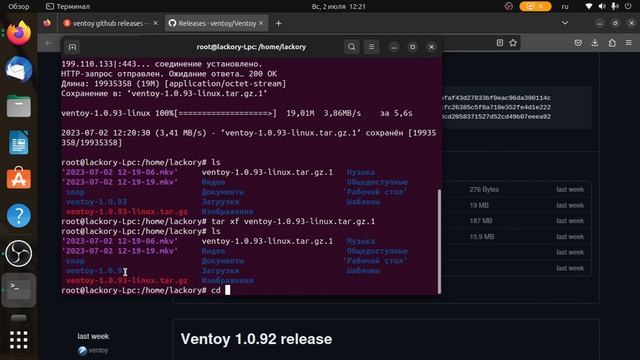
Task: Open the Help dock icon
Action: click(18, 215)
